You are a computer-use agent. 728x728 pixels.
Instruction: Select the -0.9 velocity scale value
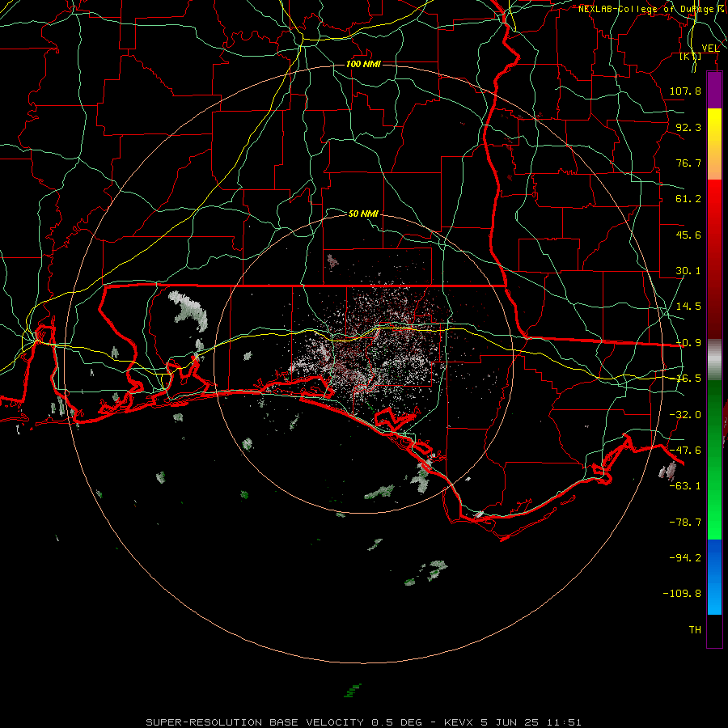[688, 343]
